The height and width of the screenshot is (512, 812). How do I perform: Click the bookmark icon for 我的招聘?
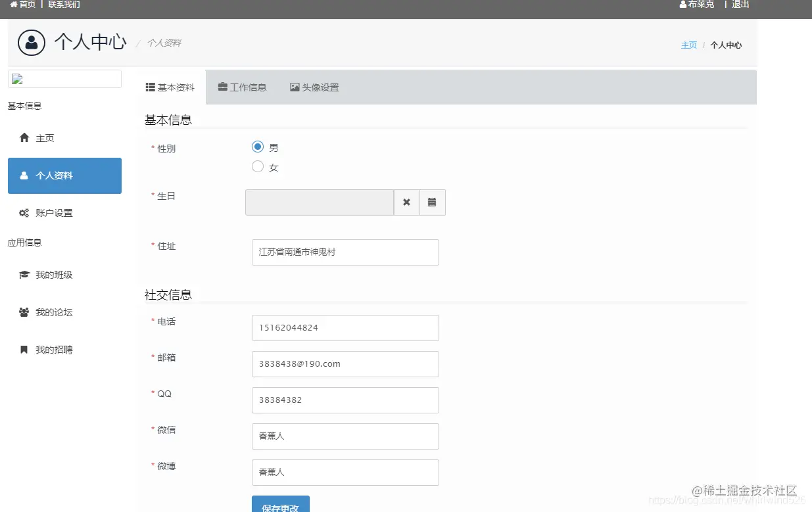tap(24, 350)
